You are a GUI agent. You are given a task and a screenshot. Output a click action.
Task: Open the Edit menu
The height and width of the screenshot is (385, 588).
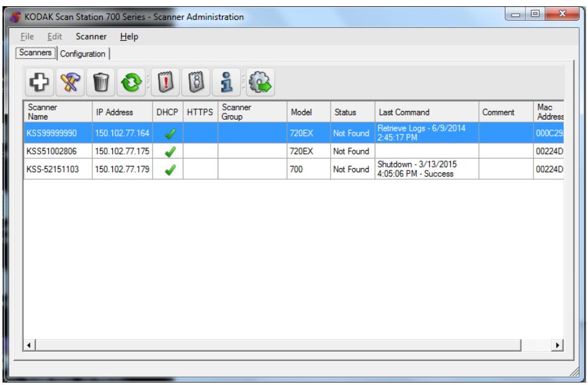[55, 37]
